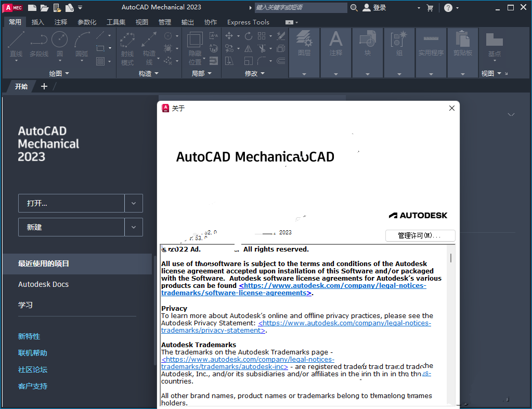
Task: Select the 输出 ribbon tab
Action: click(187, 22)
